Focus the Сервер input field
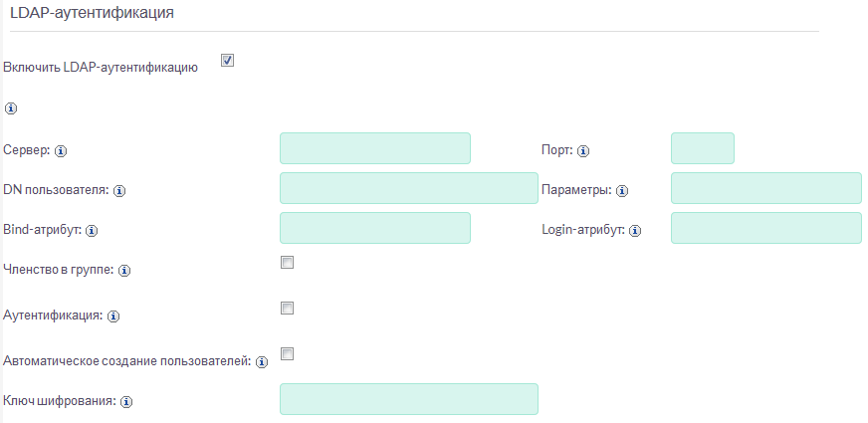868x423 pixels. (x=375, y=148)
